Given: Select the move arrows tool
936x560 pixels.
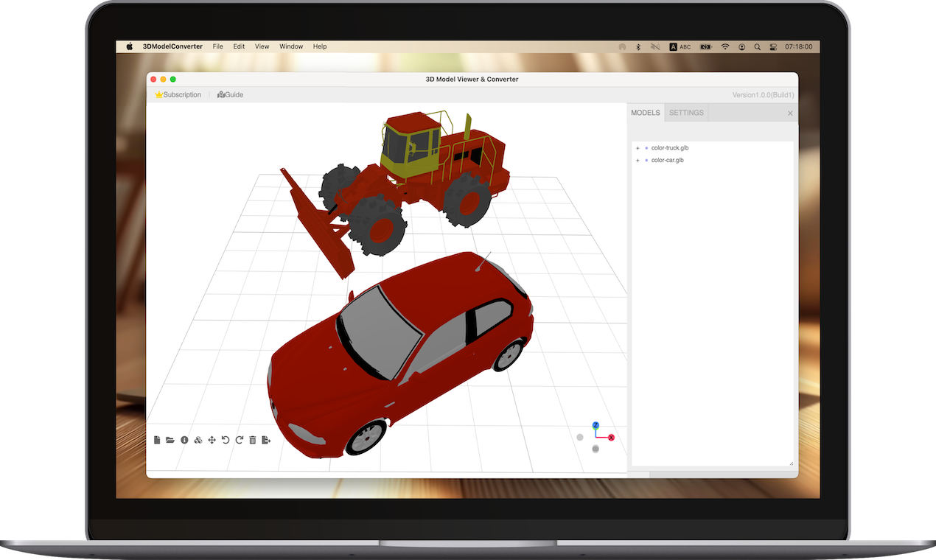Looking at the screenshot, I should (212, 440).
